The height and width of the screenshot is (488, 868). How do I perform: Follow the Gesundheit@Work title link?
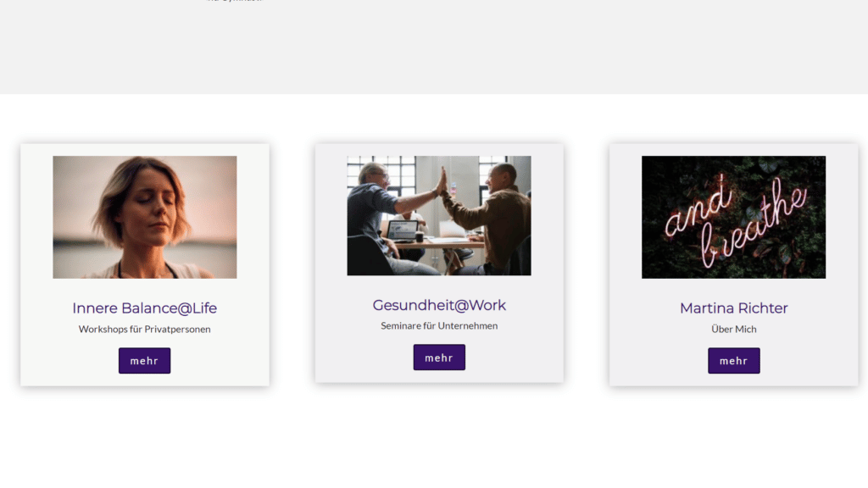coord(439,305)
